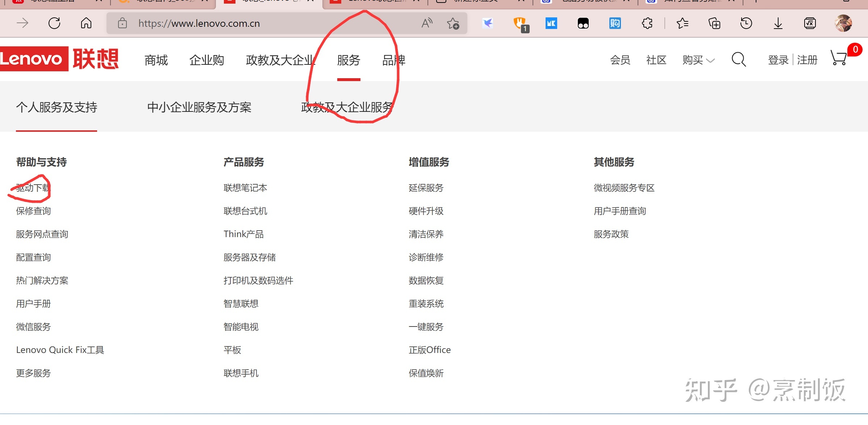868x425 pixels.
Task: Select the 个人服务及支持 tab
Action: pyautogui.click(x=57, y=107)
